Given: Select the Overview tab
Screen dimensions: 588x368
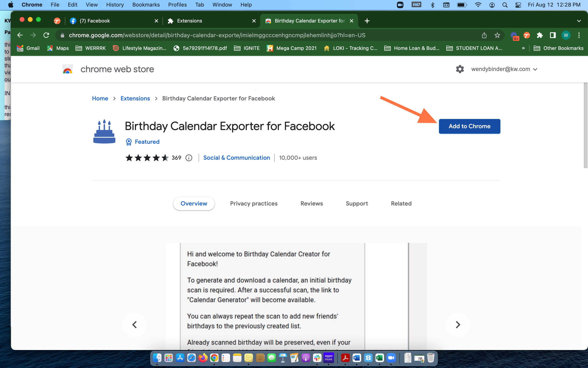Looking at the screenshot, I should pyautogui.click(x=194, y=203).
